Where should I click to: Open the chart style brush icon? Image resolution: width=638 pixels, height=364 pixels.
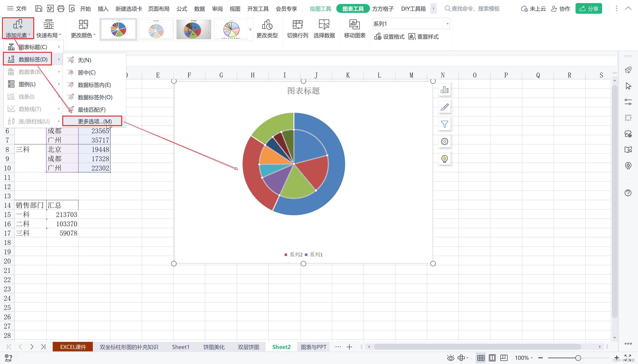444,107
